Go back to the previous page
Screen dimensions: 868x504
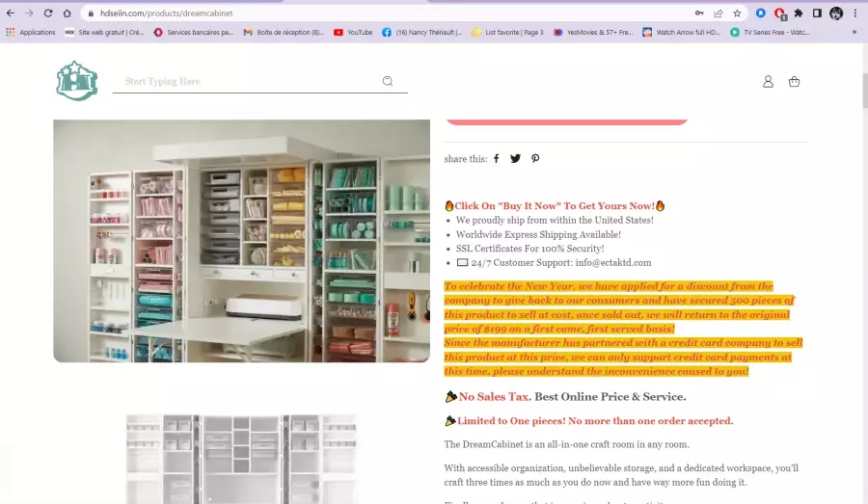11,13
